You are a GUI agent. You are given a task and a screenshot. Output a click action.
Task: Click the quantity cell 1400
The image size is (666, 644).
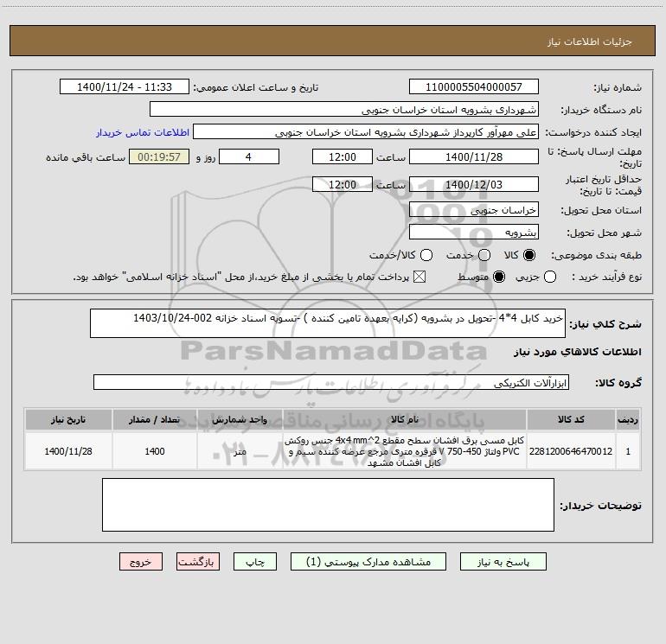coord(155,451)
